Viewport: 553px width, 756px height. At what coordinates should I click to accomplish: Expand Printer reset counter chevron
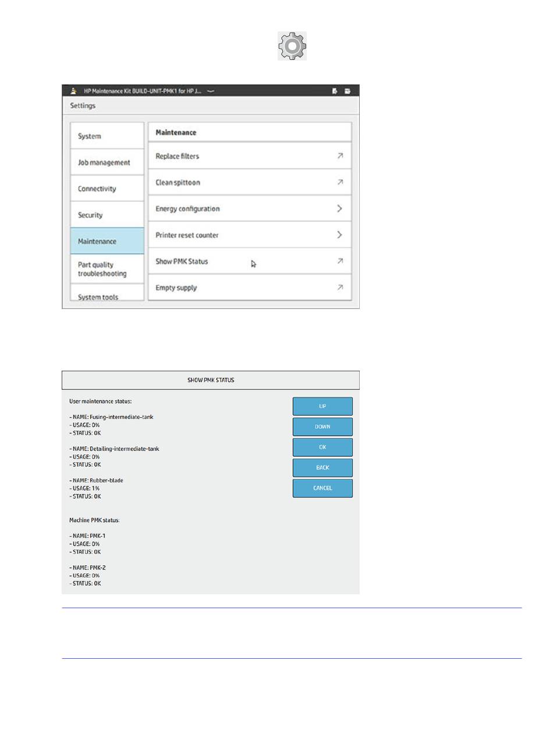click(340, 235)
